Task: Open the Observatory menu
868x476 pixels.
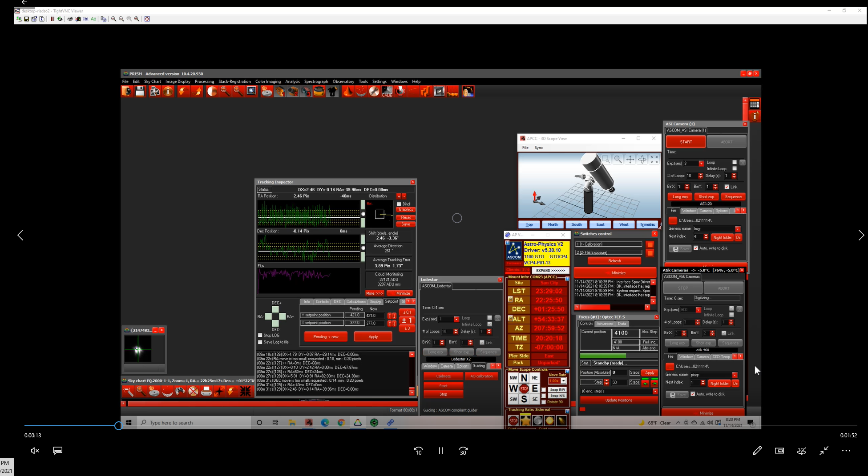Action: [x=343, y=81]
